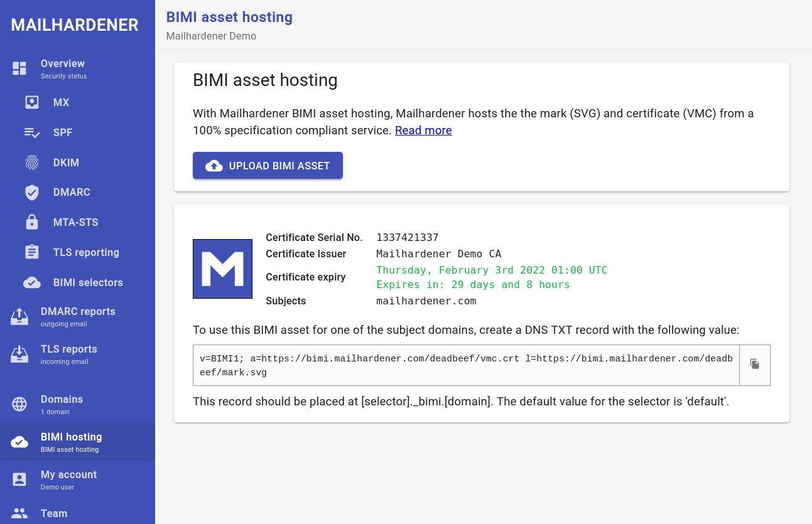Go to TLS reports incoming email
Screen dimensions: 812x524
pos(68,355)
